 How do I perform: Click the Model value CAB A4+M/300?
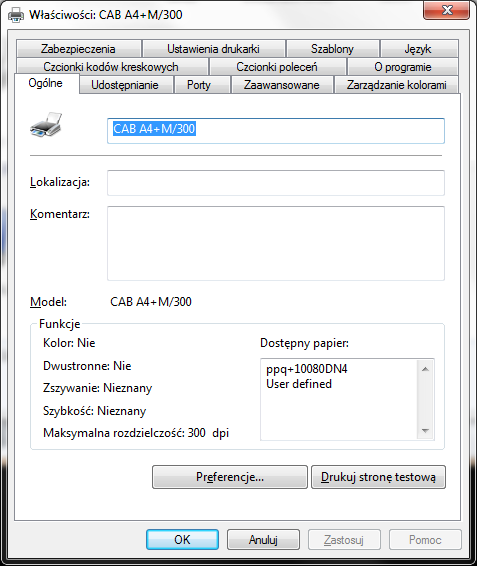pos(151,302)
